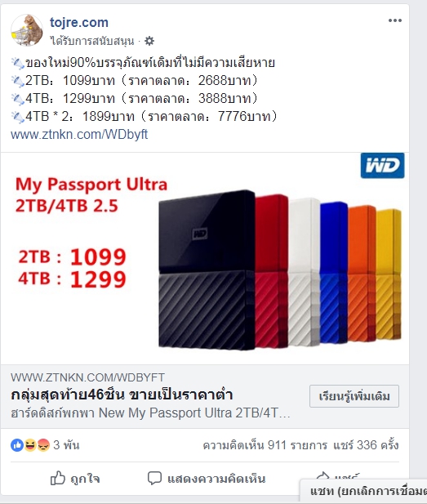Open the www.ztnkn.com/WDbyft link in post text
The height and width of the screenshot is (504, 427).
pyautogui.click(x=79, y=134)
